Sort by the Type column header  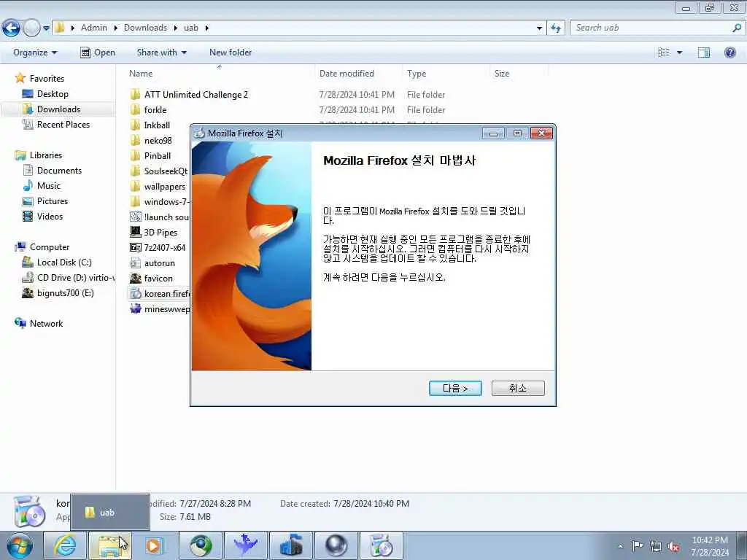coord(446,74)
